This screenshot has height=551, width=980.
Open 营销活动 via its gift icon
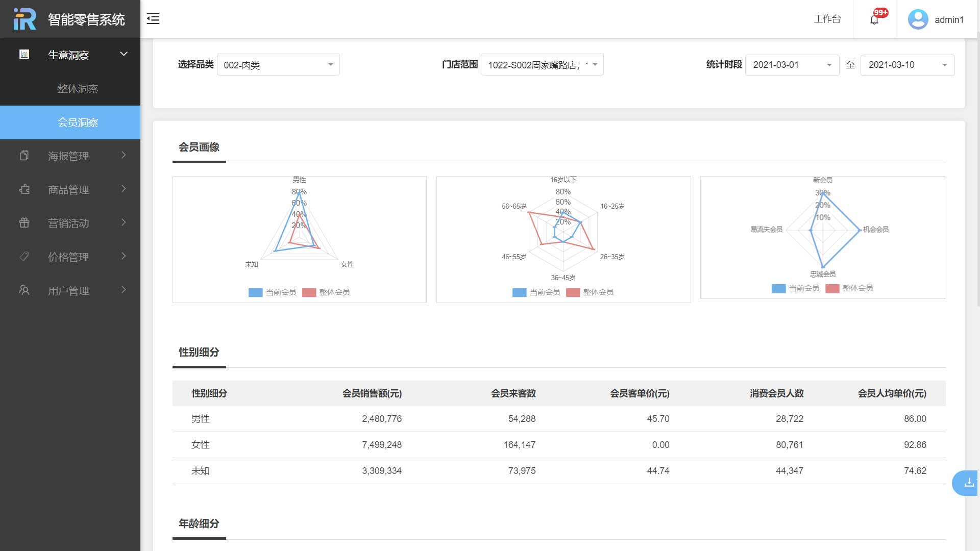(x=24, y=223)
